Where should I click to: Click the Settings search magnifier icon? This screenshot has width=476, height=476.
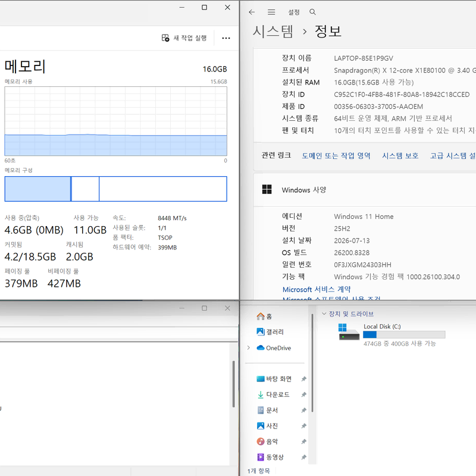[313, 12]
